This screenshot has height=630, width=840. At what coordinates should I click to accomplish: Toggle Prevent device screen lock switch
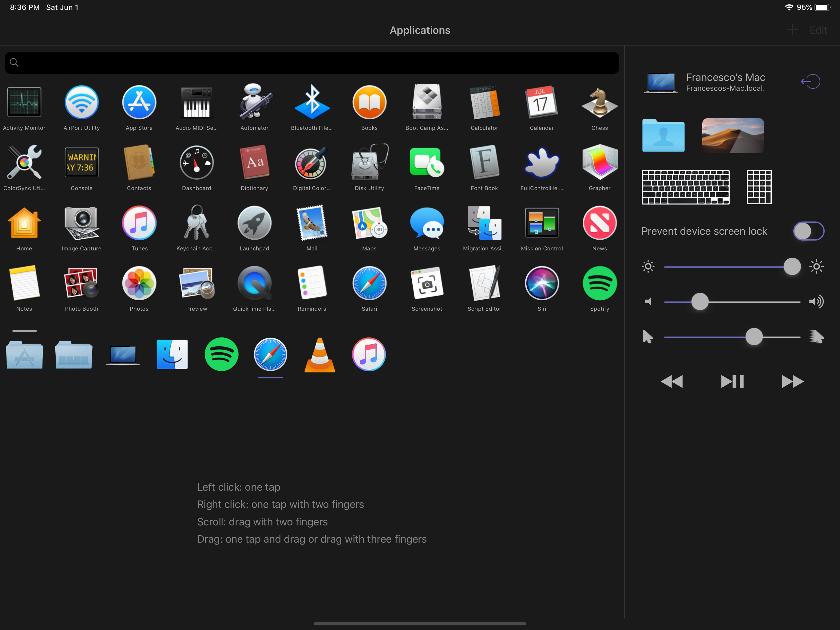click(x=808, y=231)
